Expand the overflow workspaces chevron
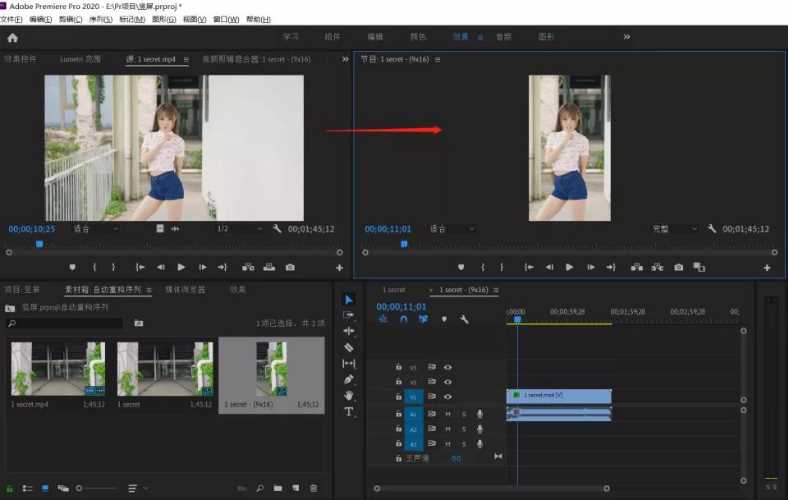 tap(627, 37)
